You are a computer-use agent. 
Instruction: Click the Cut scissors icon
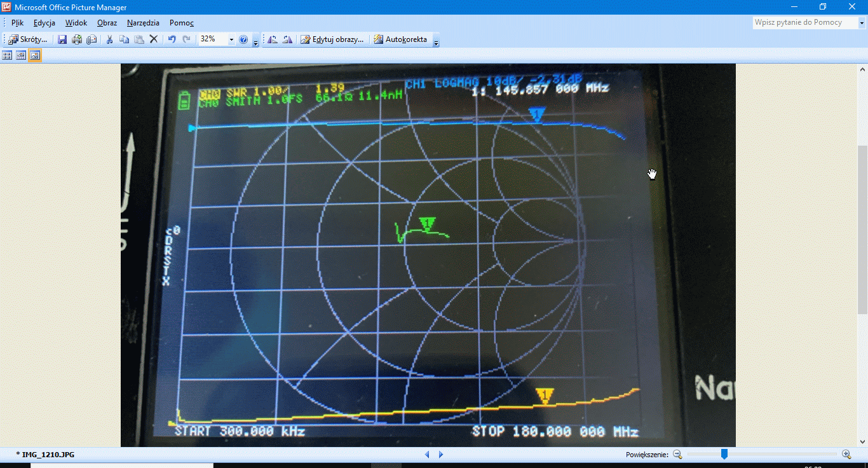tap(109, 39)
